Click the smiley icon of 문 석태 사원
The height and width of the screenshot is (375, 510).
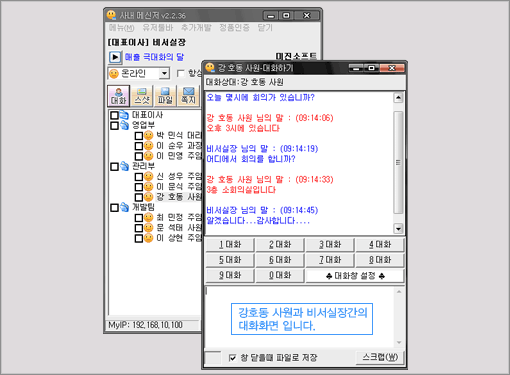coord(148,228)
